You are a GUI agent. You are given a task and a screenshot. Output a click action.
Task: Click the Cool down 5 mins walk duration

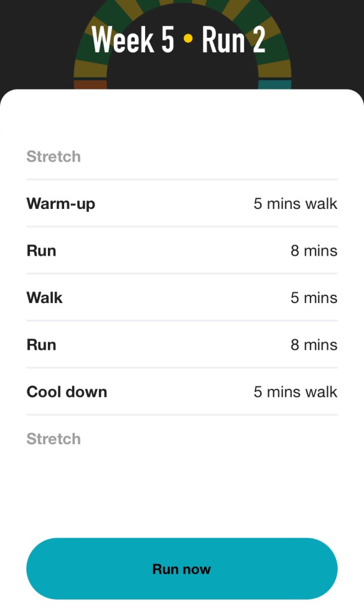pos(295,392)
